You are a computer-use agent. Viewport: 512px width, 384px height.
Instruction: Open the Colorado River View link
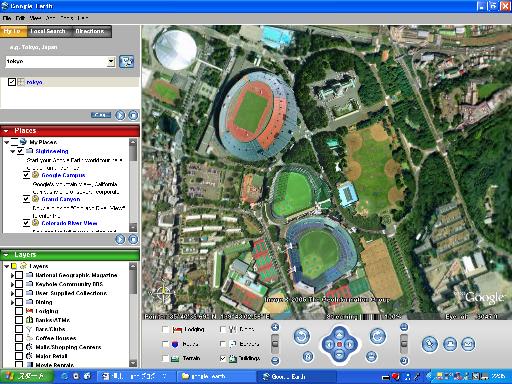69,223
